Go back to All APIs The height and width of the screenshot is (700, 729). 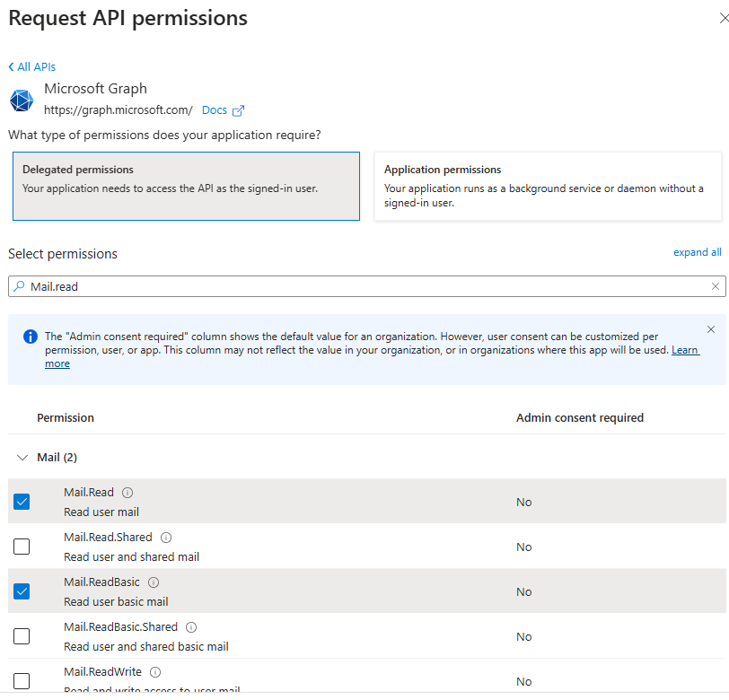click(31, 67)
